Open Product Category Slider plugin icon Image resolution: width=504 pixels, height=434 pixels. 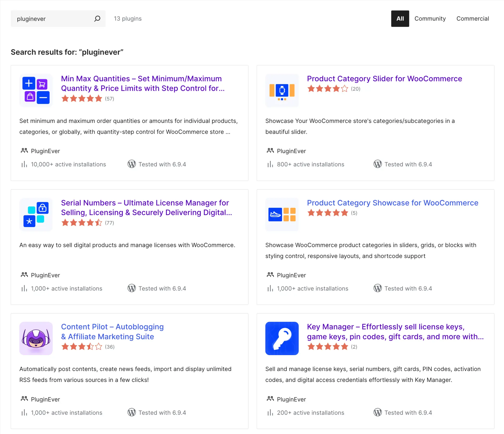(x=282, y=91)
